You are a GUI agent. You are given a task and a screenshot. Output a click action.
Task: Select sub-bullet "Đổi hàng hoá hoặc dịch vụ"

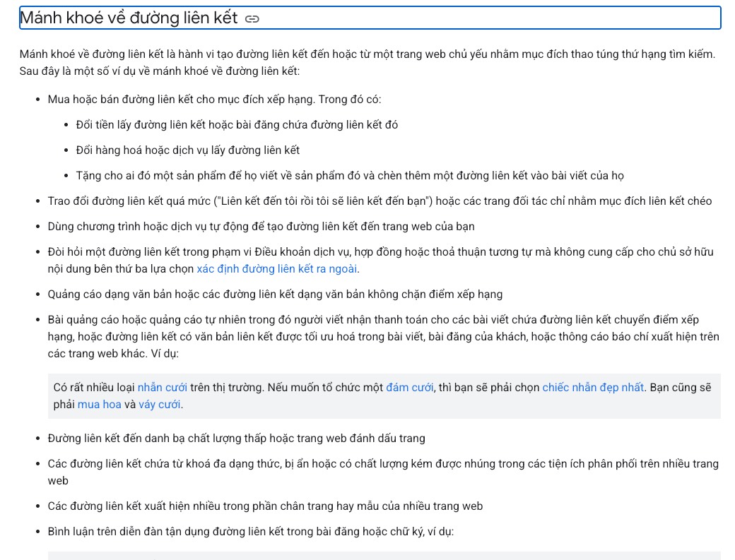pos(187,150)
